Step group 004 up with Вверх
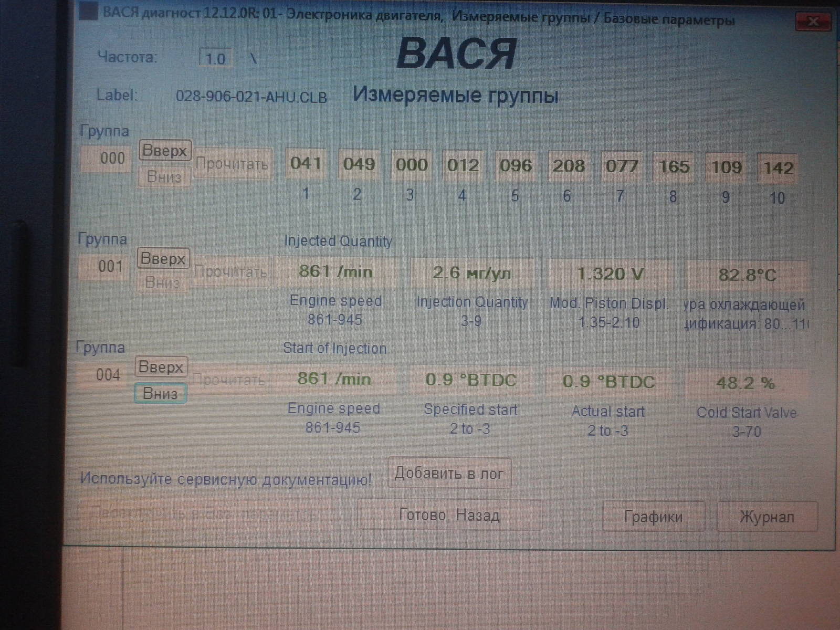The width and height of the screenshot is (840, 630). 161,367
